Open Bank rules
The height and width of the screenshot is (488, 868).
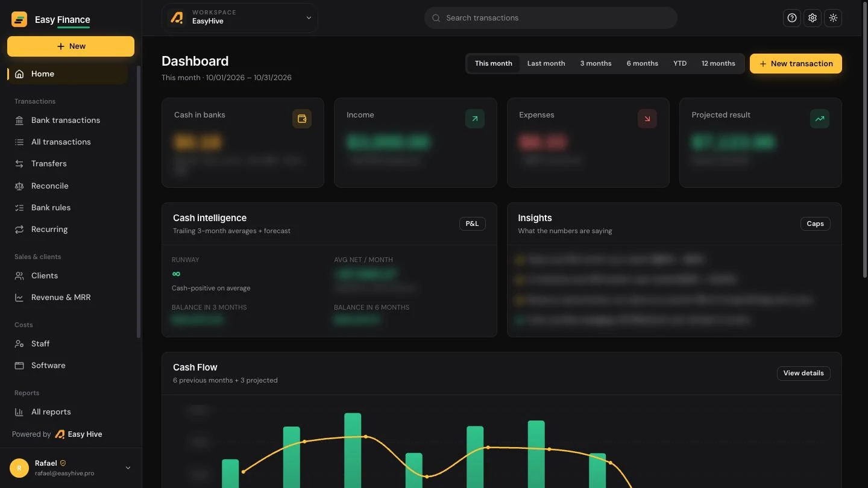pyautogui.click(x=68, y=208)
